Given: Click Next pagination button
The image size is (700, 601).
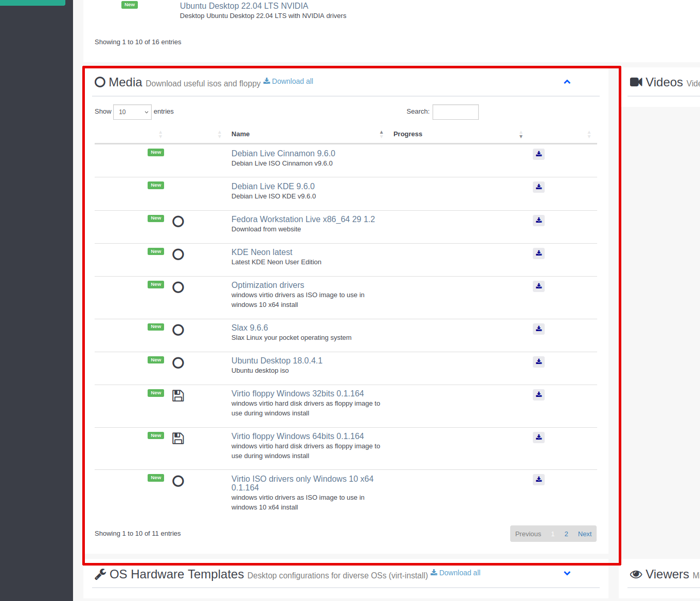Looking at the screenshot, I should (x=584, y=534).
